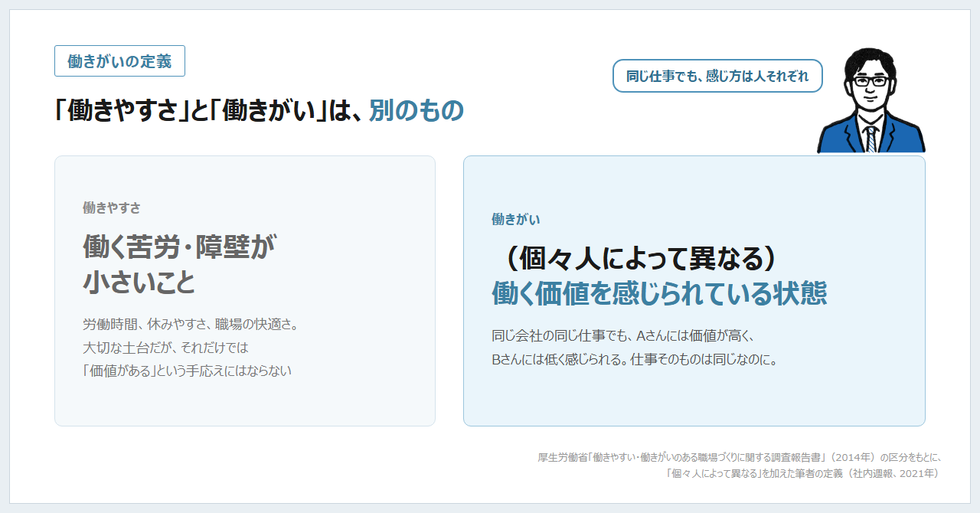Click the line 「価値がある」という手応えにはならない
Screen dimensions: 980x513
point(187,371)
